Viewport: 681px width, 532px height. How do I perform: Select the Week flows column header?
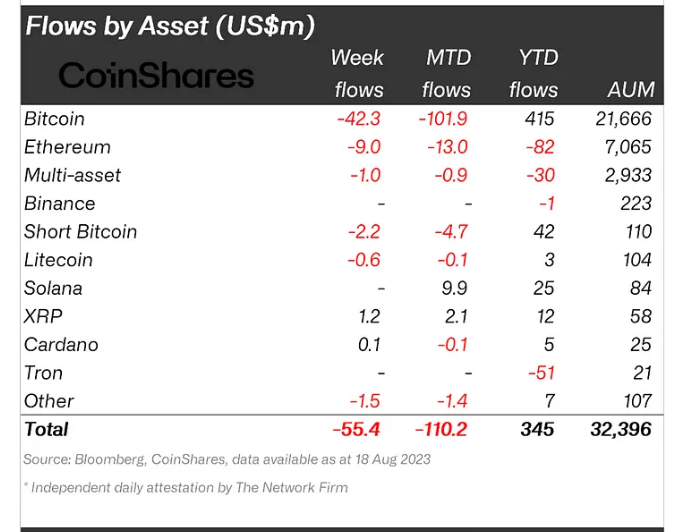pos(358,73)
